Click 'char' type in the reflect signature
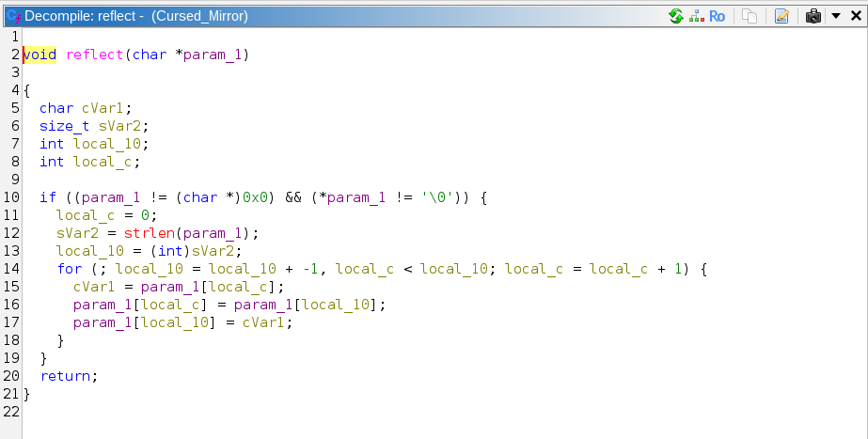The height and width of the screenshot is (439, 868). [150, 55]
